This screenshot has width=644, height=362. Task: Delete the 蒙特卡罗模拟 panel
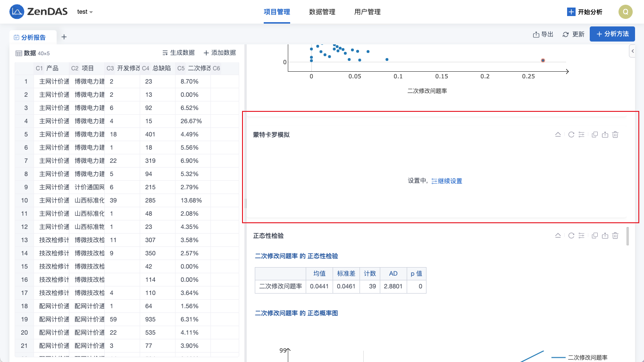click(615, 135)
